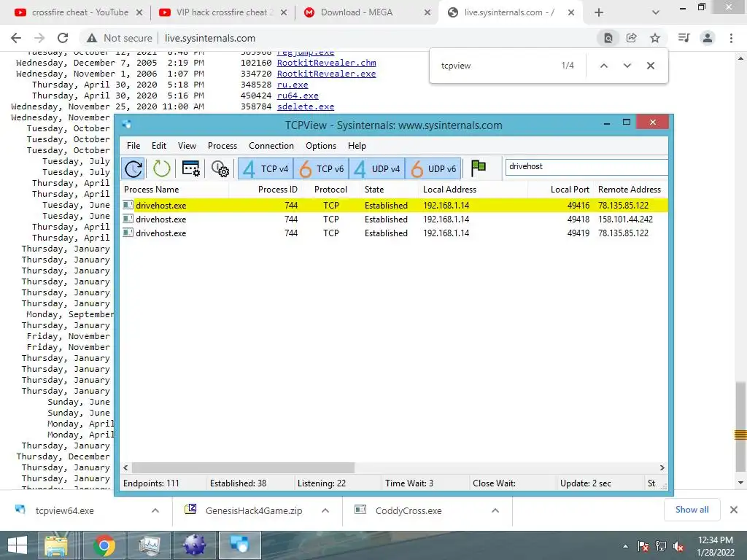Screen dimensions: 747x560
Task: Click the find-in-page toolbar icon
Action: (608, 38)
